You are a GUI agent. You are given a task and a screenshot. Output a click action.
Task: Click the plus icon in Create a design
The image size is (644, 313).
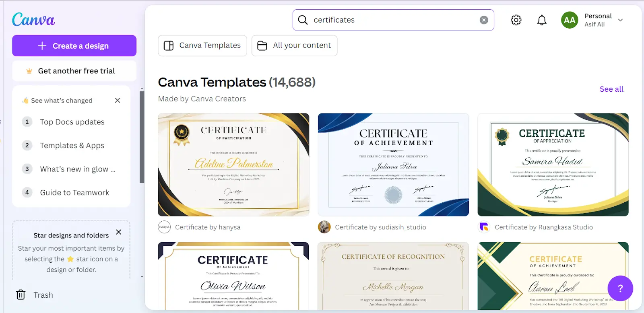tap(42, 46)
